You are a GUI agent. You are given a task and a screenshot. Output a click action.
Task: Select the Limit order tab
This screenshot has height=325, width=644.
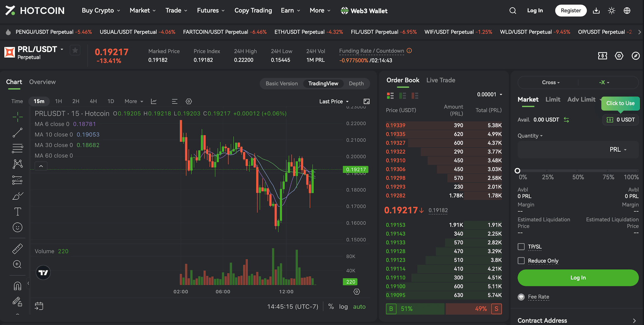tap(553, 100)
